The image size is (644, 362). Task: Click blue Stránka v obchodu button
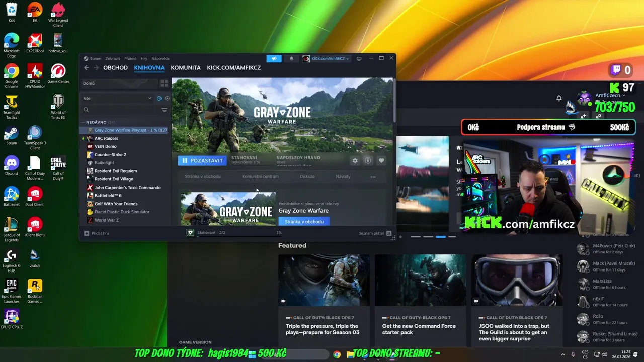click(304, 221)
